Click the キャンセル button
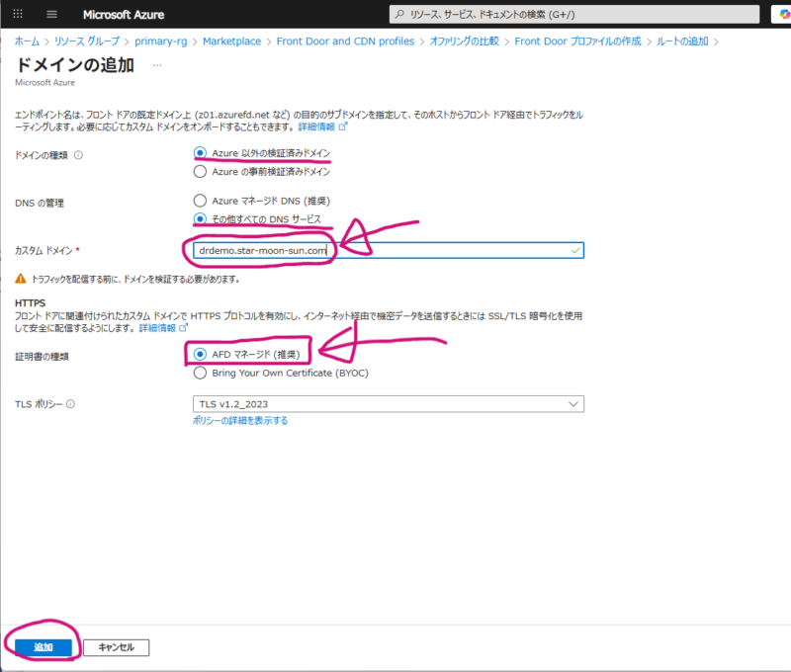 pos(116,647)
